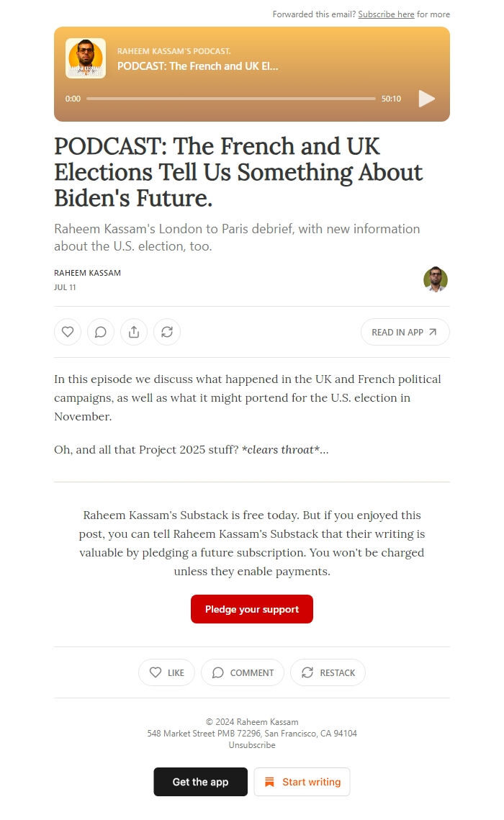Click RAHEEM KASSAM author name
The width and height of the screenshot is (504, 820).
coord(87,273)
